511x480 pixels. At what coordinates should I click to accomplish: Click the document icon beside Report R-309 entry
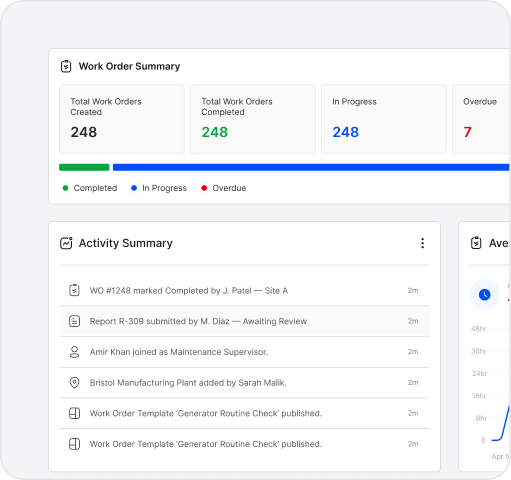[74, 321]
